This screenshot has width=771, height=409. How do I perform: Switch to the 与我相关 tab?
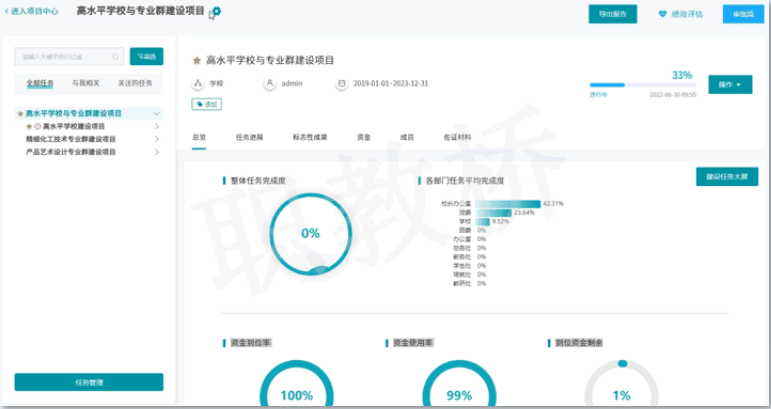(x=86, y=83)
